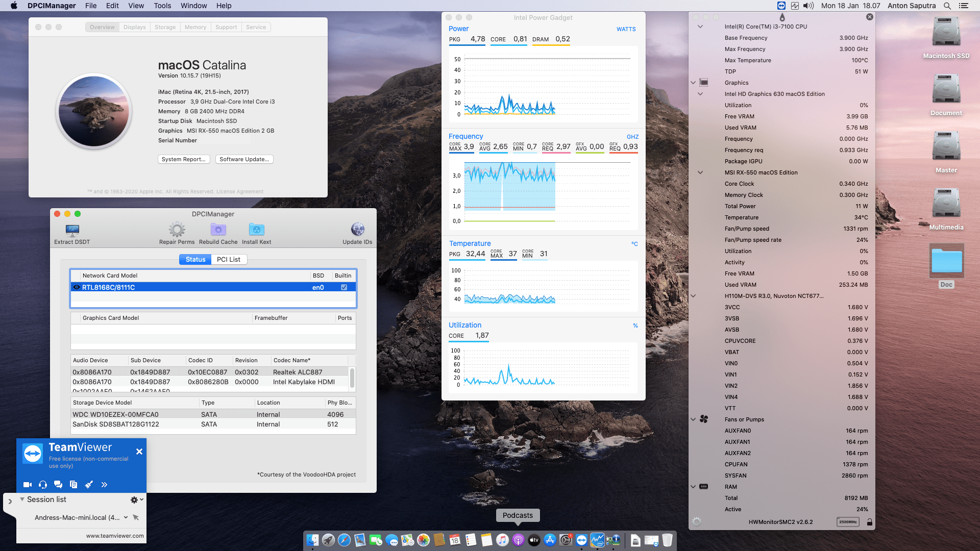Click the audio device table scrollbar
The height and width of the screenshot is (551, 980).
coord(352,378)
